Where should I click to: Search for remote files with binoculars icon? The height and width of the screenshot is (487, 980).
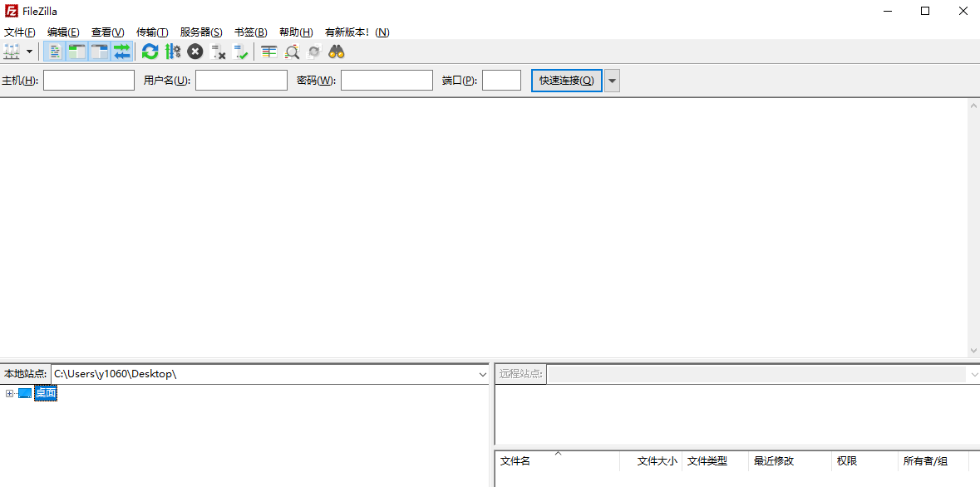point(335,52)
